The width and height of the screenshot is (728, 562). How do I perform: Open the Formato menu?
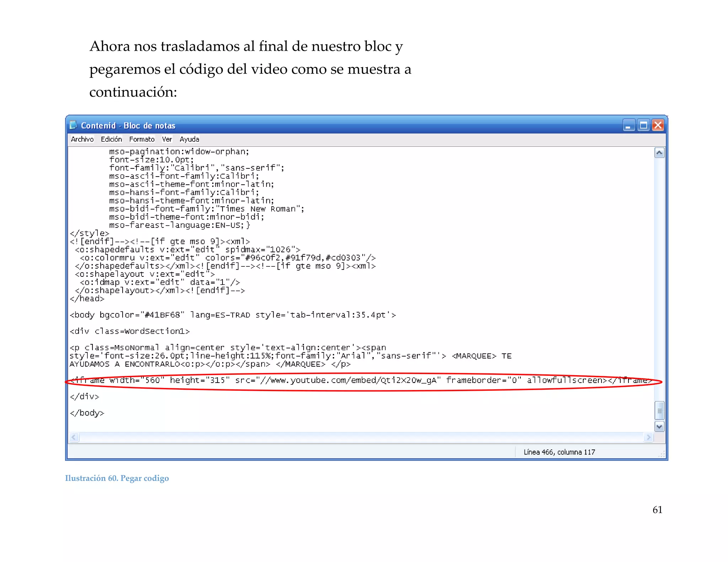click(x=142, y=139)
